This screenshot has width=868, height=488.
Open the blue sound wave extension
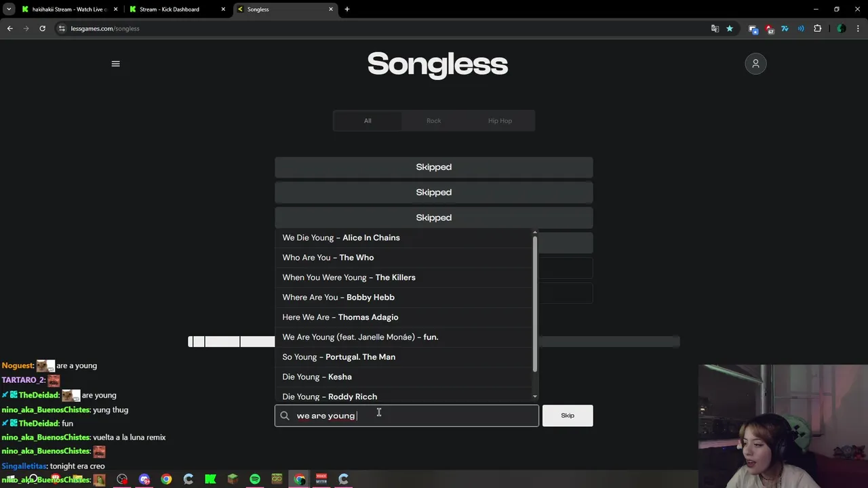(801, 28)
